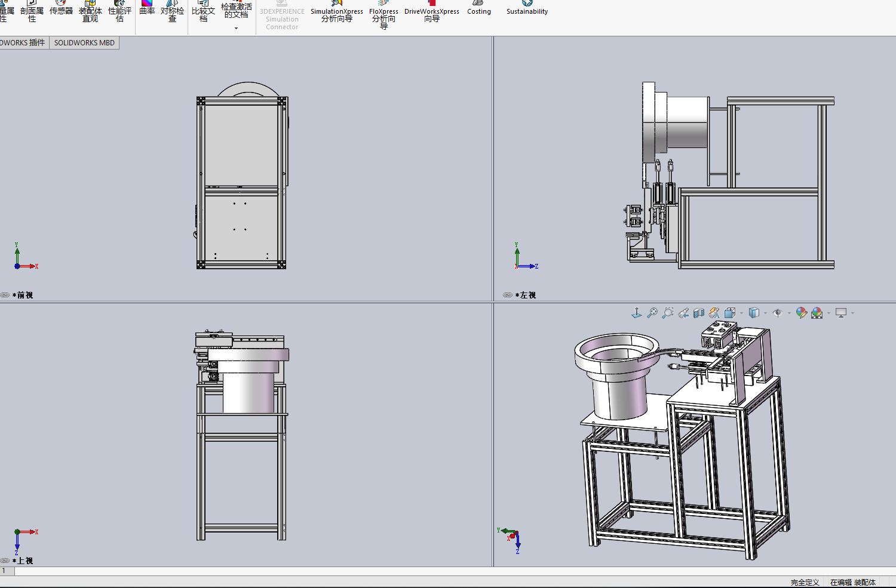This screenshot has width=896, height=588.
Task: Expand the Hide/Show Items eye dropdown
Action: 789,313
